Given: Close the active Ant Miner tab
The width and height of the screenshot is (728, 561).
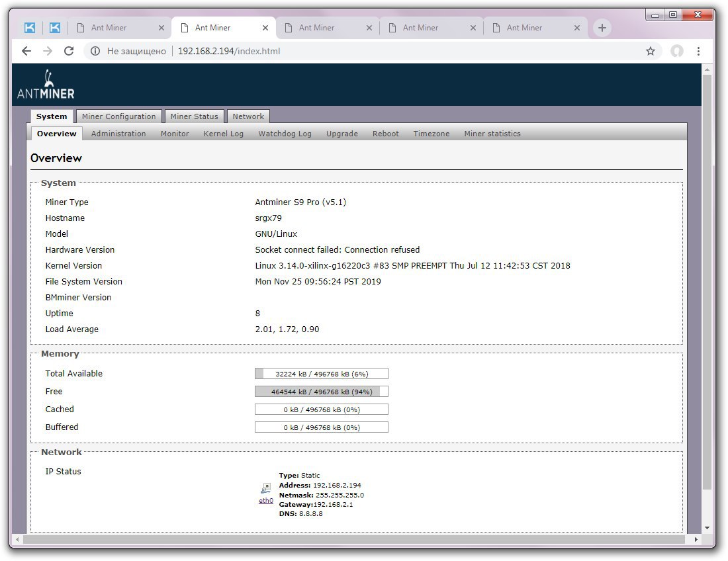Looking at the screenshot, I should (x=265, y=28).
